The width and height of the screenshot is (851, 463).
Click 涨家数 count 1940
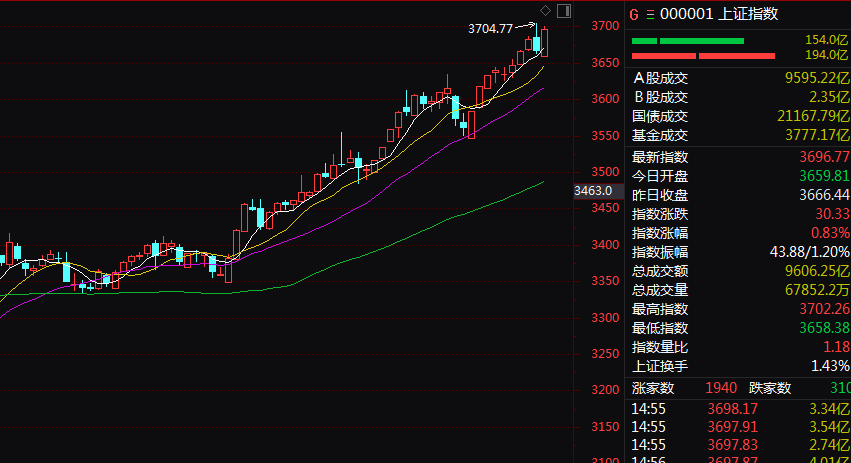722,388
